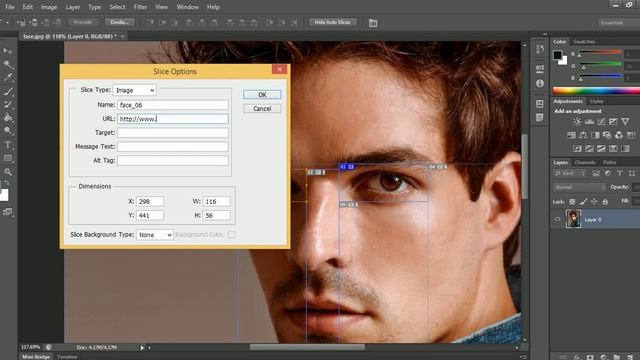Viewport: 640px width, 360px height.
Task: Open the layer blend mode dropdown
Action: [580, 187]
